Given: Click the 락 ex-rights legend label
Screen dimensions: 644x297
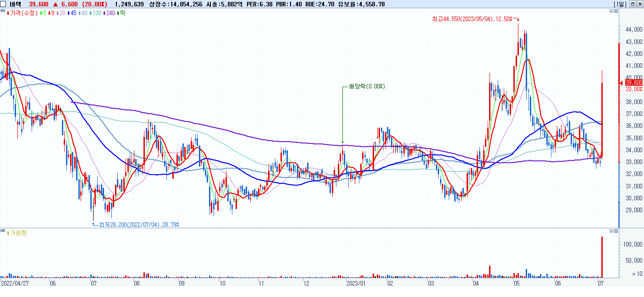Looking at the screenshot, I should tap(122, 13).
